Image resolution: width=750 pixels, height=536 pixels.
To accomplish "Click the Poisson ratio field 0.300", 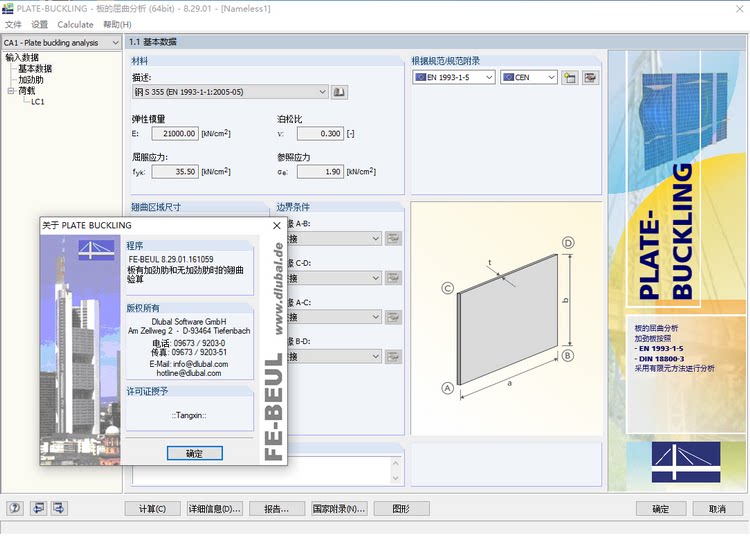I will [x=320, y=133].
